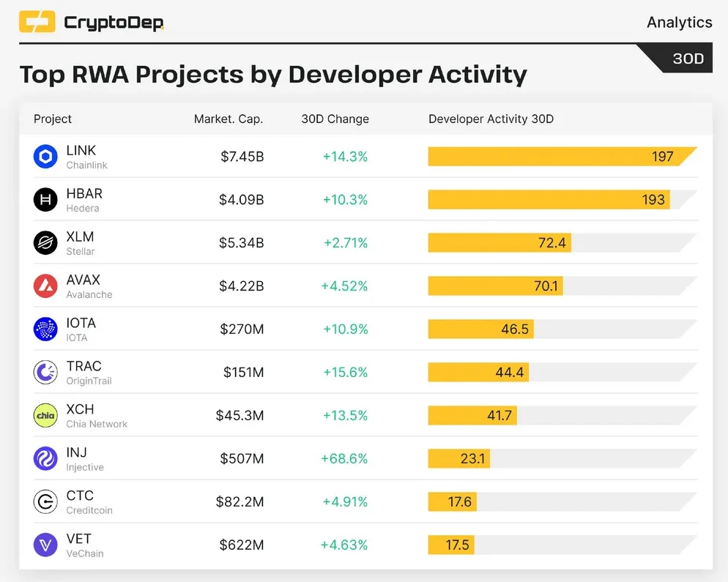Click the Hedera HBAR logo icon
This screenshot has width=728, height=582.
coord(45,200)
